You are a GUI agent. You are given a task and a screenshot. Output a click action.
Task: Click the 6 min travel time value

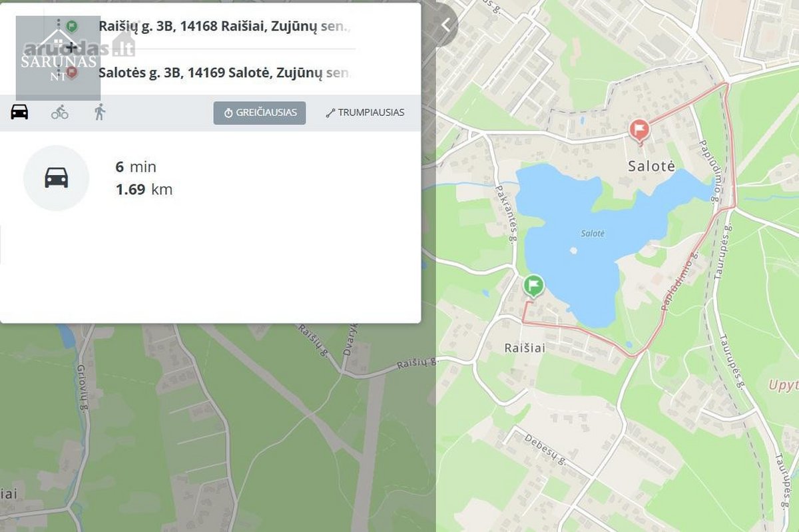136,167
